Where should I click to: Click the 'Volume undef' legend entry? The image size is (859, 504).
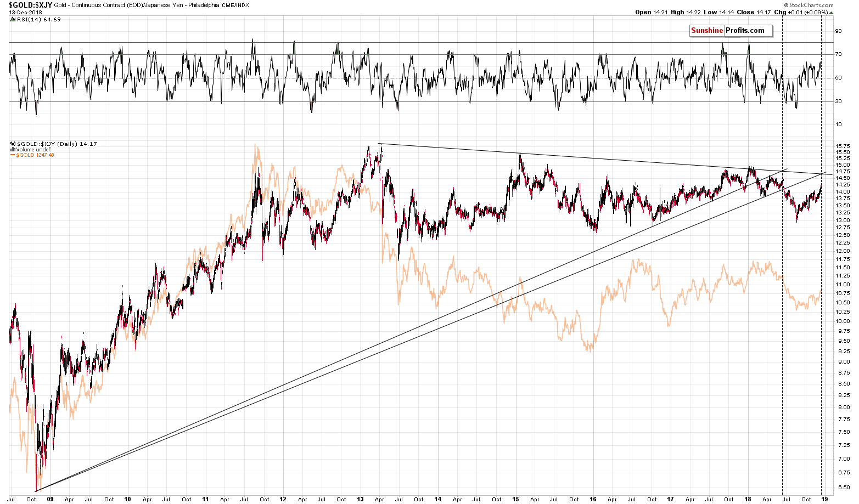pyautogui.click(x=33, y=149)
